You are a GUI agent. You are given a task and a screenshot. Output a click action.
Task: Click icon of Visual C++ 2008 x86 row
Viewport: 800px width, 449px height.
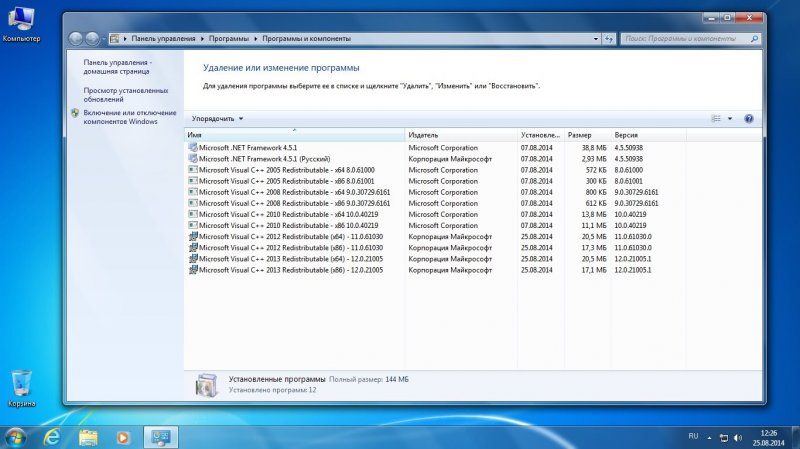(193, 203)
